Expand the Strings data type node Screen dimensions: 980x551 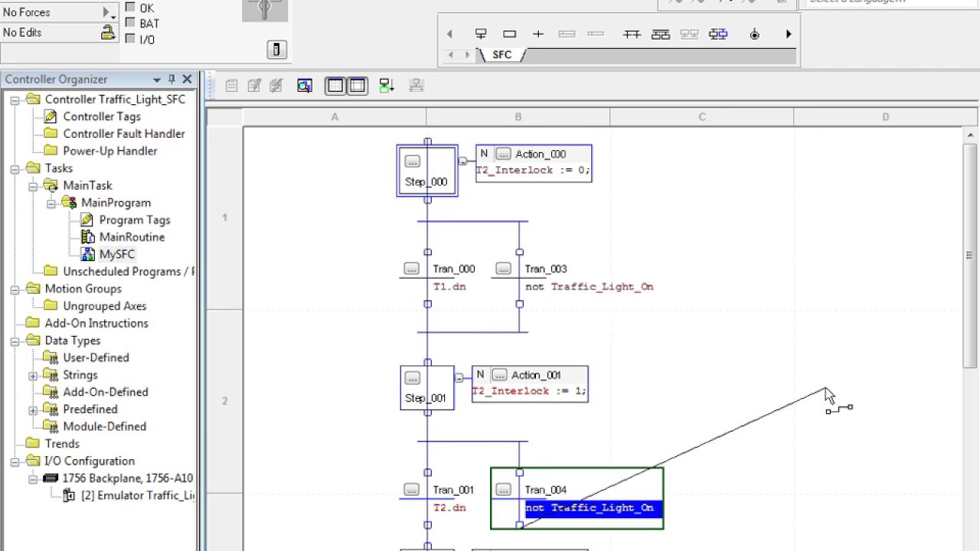(x=33, y=375)
